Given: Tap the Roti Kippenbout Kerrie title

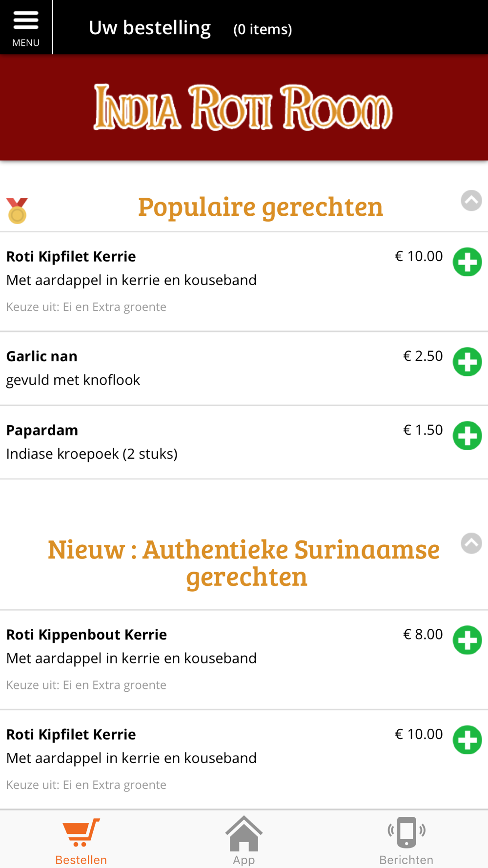Looking at the screenshot, I should tap(87, 635).
